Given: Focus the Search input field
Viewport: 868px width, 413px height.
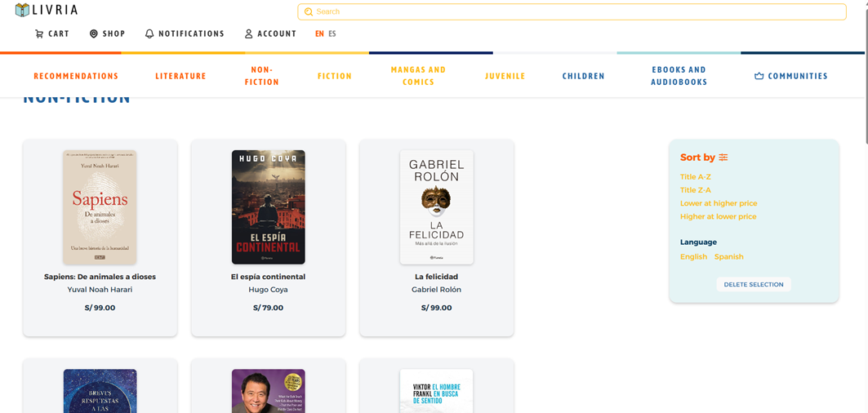Looking at the screenshot, I should [572, 11].
